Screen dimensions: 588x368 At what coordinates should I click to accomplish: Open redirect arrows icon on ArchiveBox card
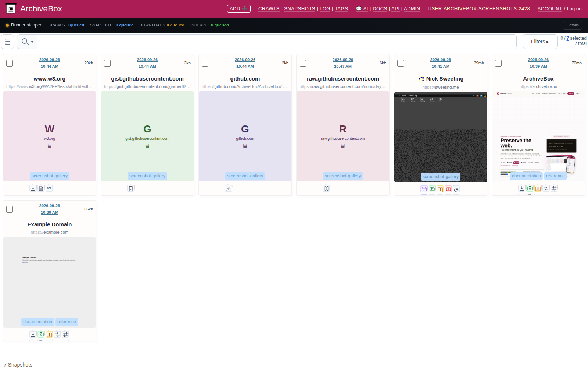point(546,188)
